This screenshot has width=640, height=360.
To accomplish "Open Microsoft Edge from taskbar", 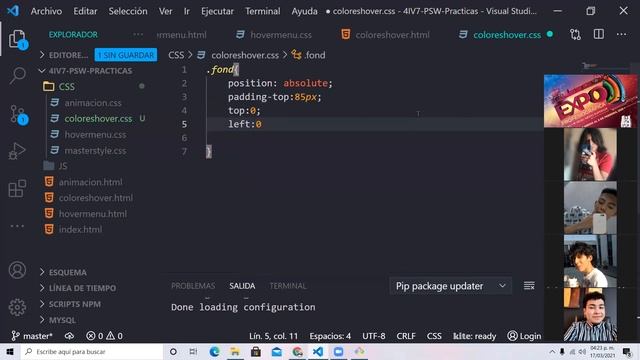I will [x=214, y=351].
